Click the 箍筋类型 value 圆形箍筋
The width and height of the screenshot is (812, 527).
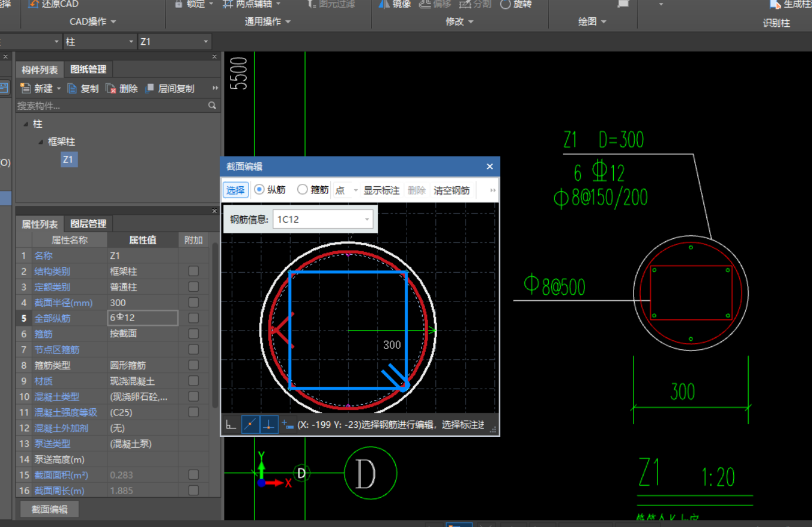[x=143, y=365]
